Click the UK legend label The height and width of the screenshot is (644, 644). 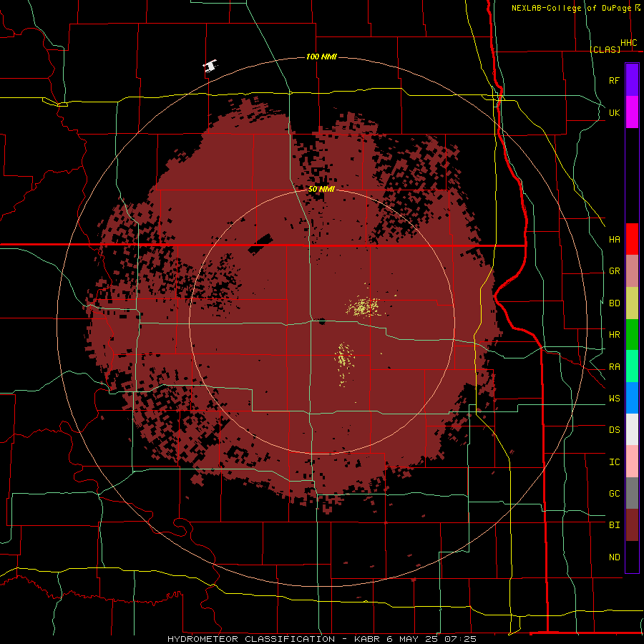coord(614,112)
